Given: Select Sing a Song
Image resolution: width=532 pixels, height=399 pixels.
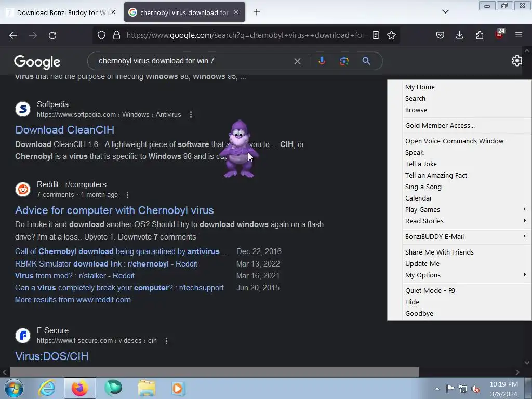Looking at the screenshot, I should [423, 187].
